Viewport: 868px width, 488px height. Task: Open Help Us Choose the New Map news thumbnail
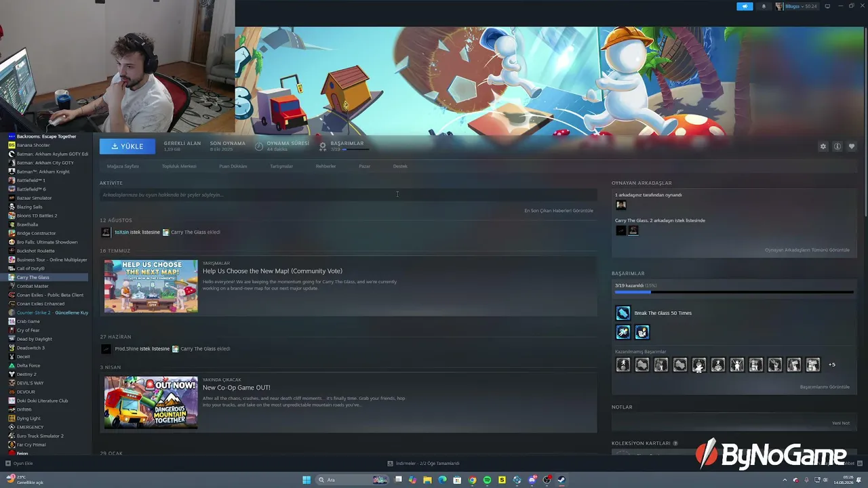tap(151, 286)
